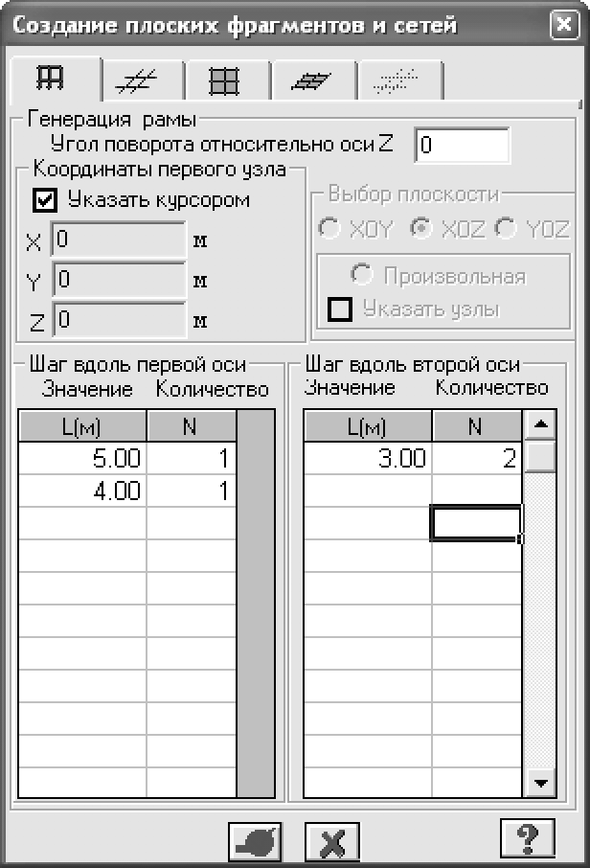The height and width of the screenshot is (868, 590).
Task: Toggle the 'Указать курсором' checkbox
Action: click(x=44, y=200)
